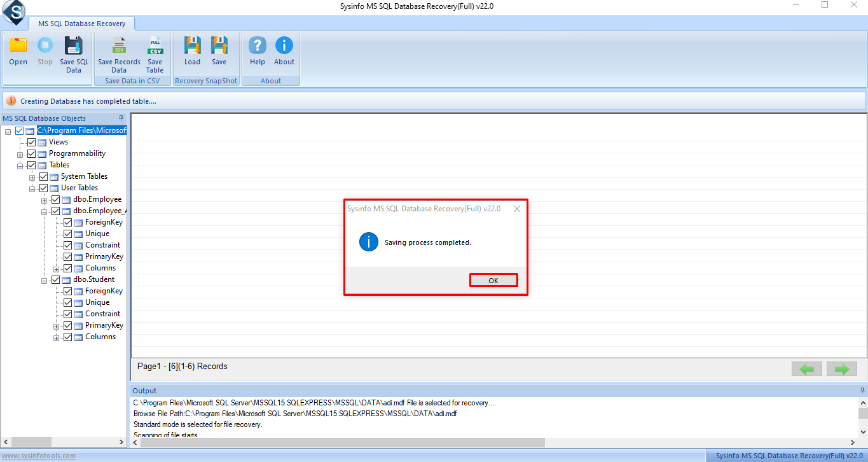Click the table icon beside Views
This screenshot has height=462, width=868.
(x=42, y=143)
